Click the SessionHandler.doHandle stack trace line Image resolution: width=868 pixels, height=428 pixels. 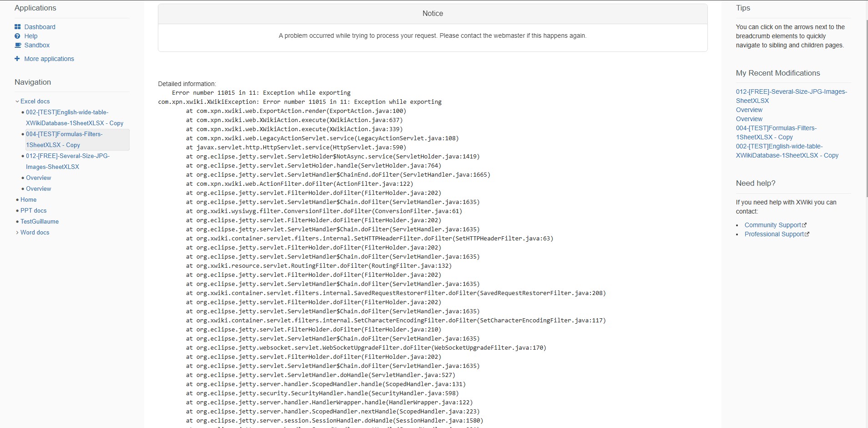[x=335, y=421]
